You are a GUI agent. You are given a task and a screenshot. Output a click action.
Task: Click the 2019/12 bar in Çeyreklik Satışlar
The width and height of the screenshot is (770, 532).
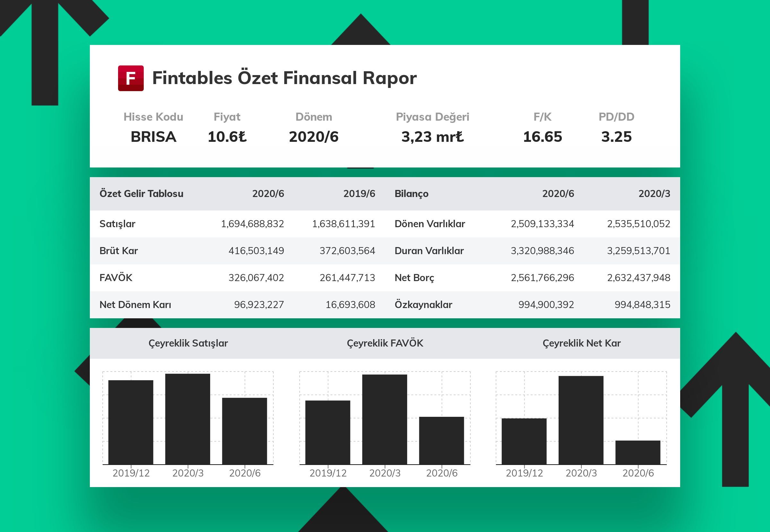[x=131, y=422]
